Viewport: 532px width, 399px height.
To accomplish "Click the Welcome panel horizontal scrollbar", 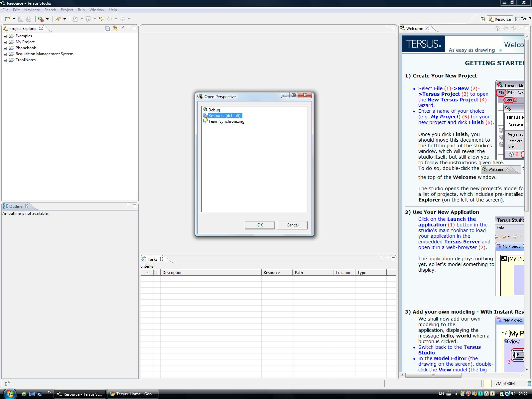I will coord(433,375).
